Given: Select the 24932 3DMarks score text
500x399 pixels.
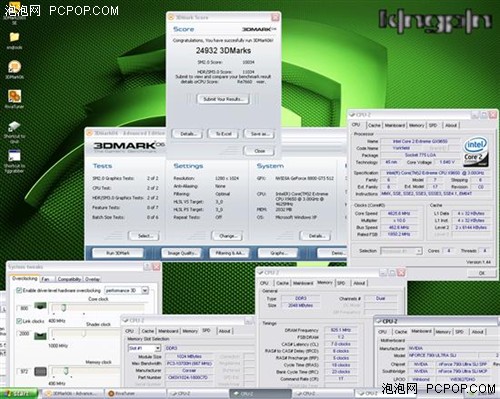Looking at the screenshot, I should 223,51.
